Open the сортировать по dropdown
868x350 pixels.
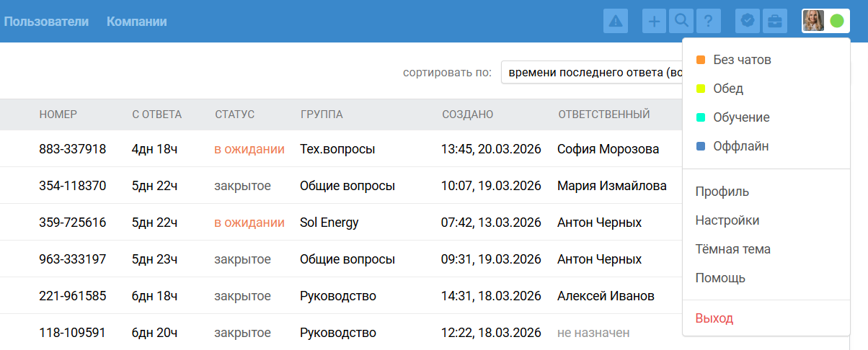click(x=591, y=72)
